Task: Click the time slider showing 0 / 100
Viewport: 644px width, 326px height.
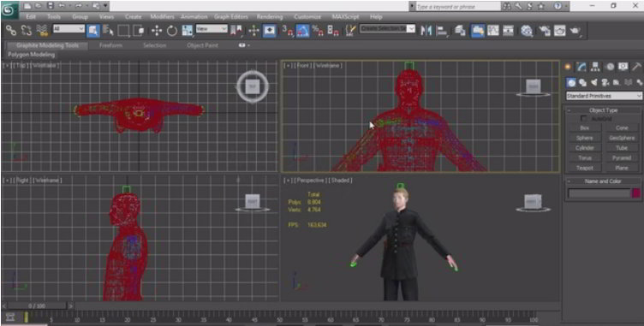Action: 38,305
